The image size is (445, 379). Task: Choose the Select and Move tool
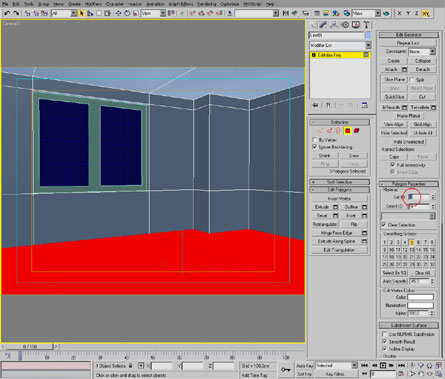point(118,13)
